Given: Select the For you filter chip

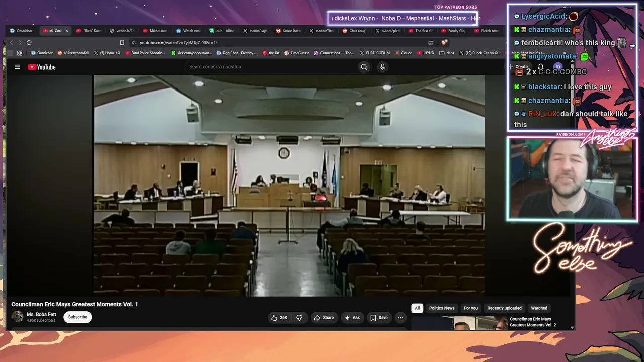Looking at the screenshot, I should pyautogui.click(x=471, y=308).
